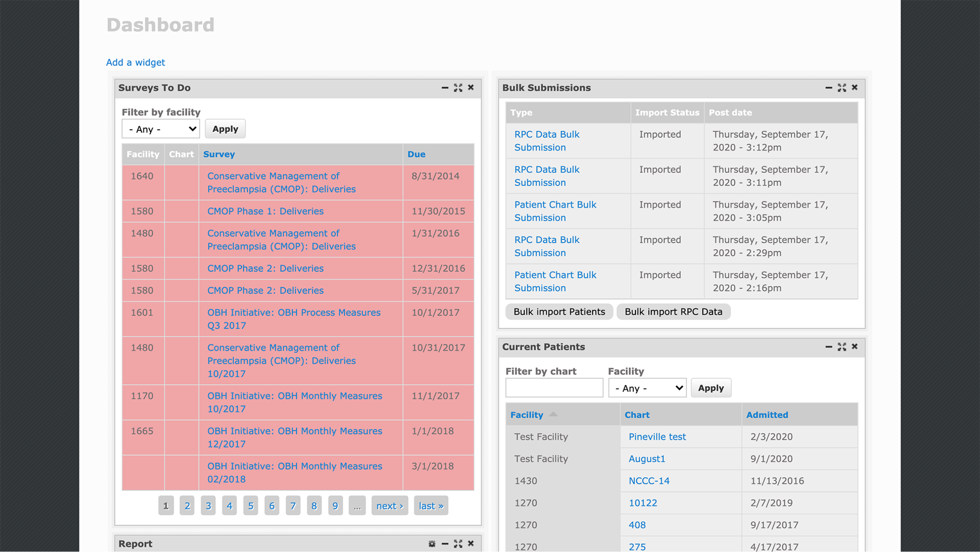The height and width of the screenshot is (552, 980).
Task: Sort patients by Admitted date
Action: point(767,415)
